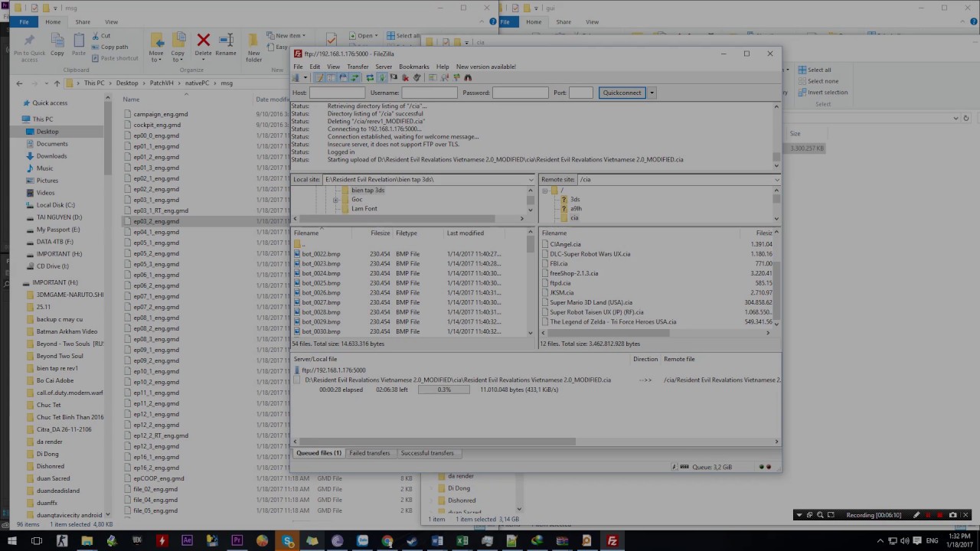Click the binoculars file search icon
This screenshot has width=980, height=551.
pos(468,77)
